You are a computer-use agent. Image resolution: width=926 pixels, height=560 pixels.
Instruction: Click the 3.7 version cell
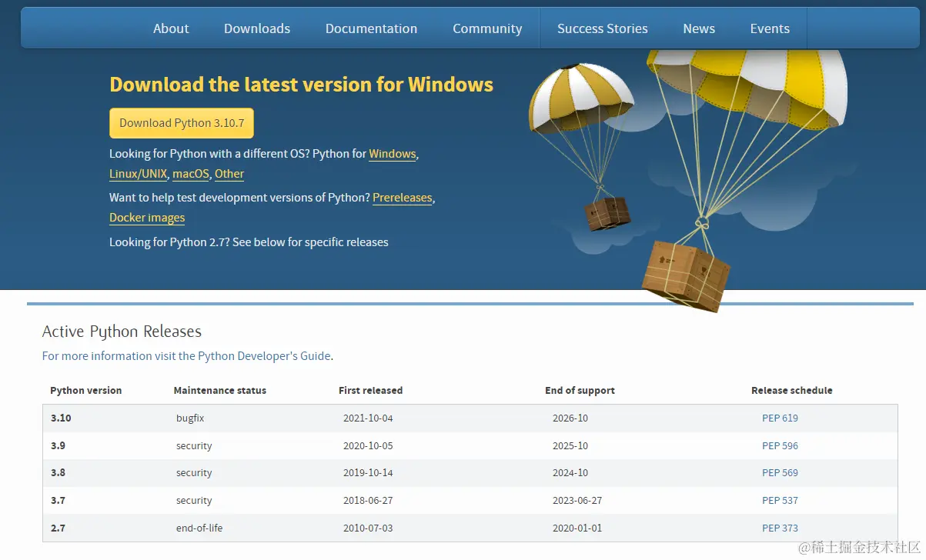(x=58, y=501)
